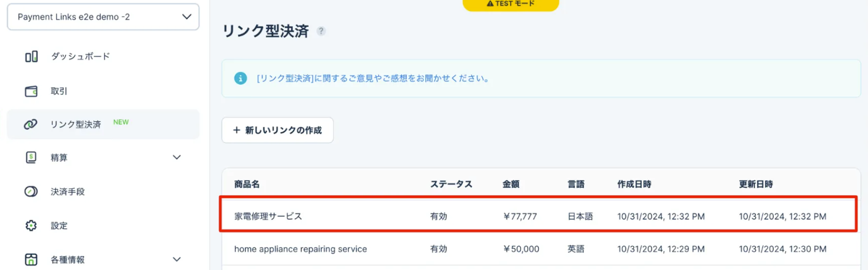Expand the 精算 submenu chevron
This screenshot has width=868, height=270.
pyautogui.click(x=177, y=158)
